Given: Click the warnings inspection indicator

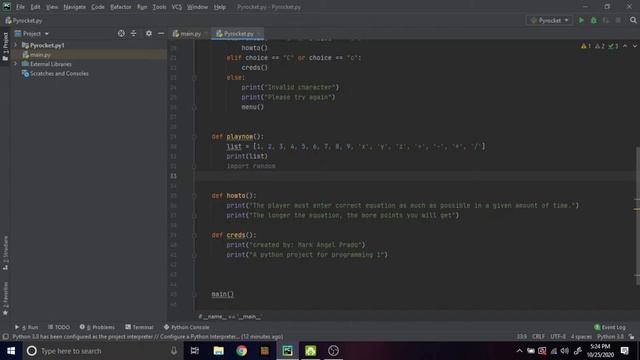Looking at the screenshot, I should 587,46.
